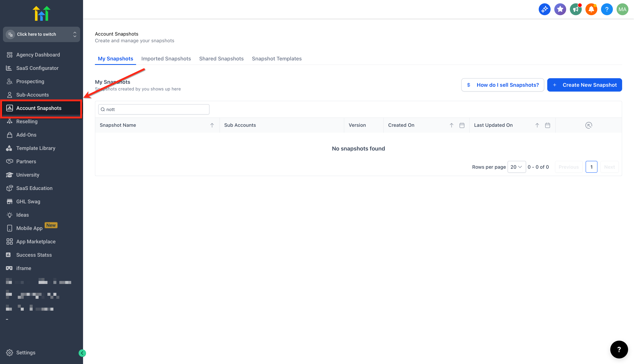This screenshot has width=634, height=364.
Task: Click the notifications bell icon
Action: [591, 9]
